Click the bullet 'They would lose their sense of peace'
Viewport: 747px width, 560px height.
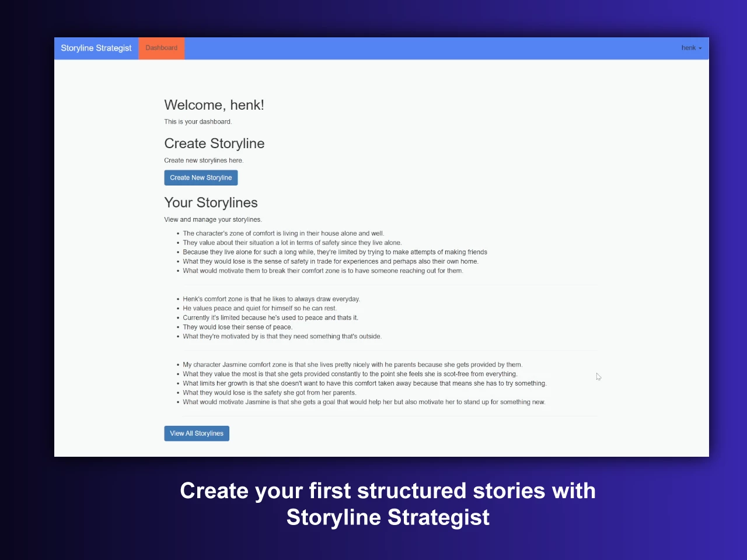click(238, 327)
